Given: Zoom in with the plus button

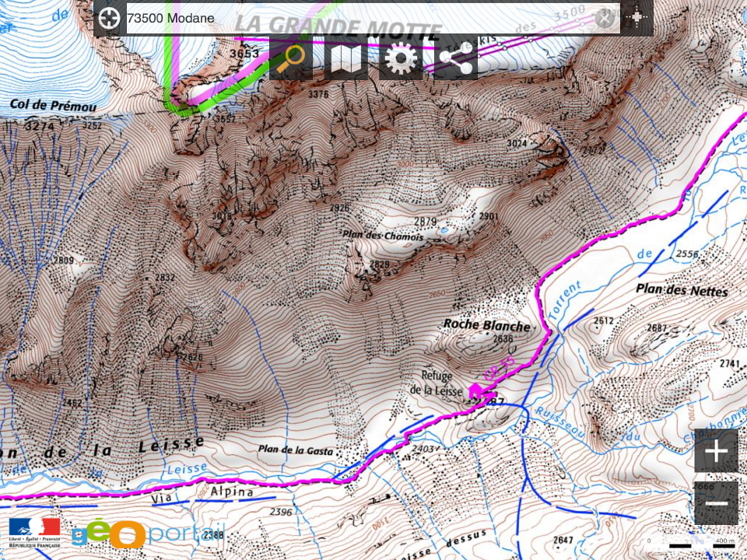Looking at the screenshot, I should pos(716,450).
